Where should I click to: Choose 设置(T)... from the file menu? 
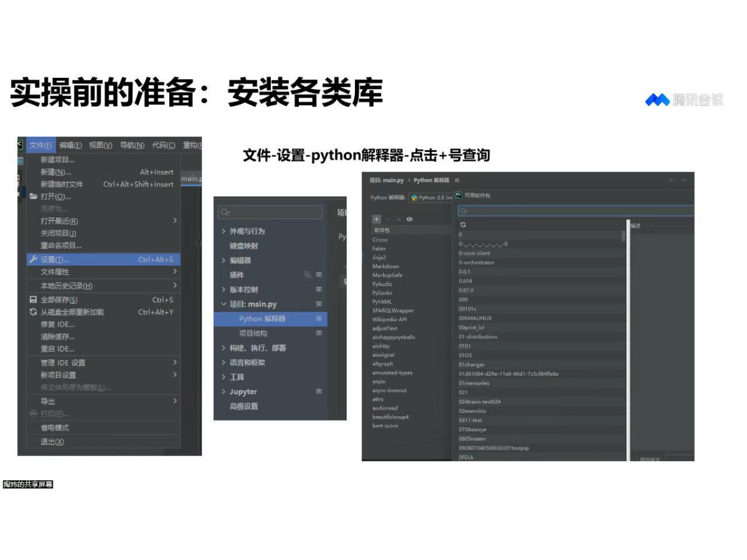[103, 259]
